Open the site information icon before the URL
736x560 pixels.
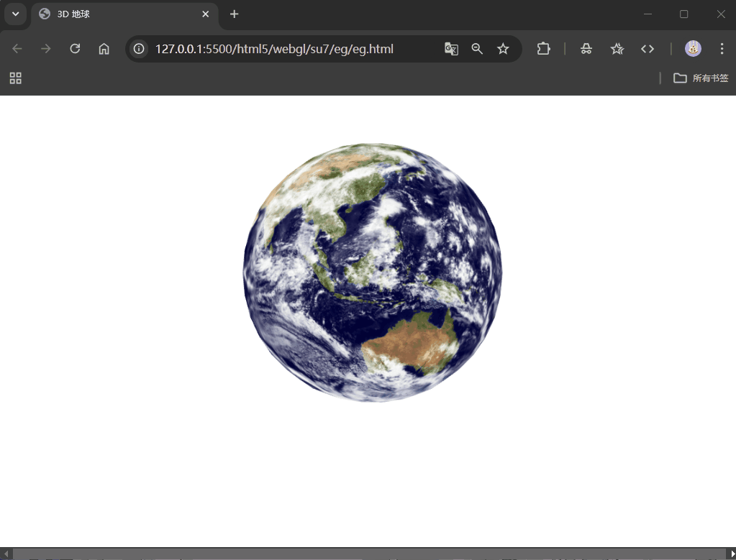click(138, 49)
